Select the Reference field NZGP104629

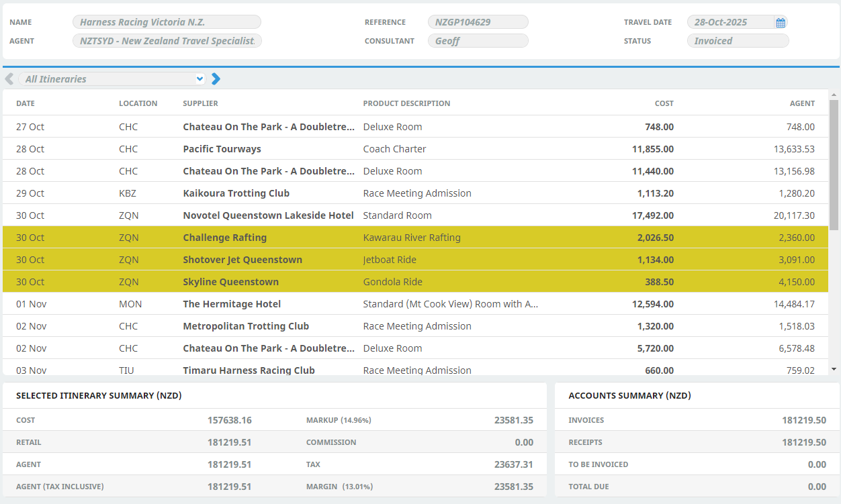[478, 22]
